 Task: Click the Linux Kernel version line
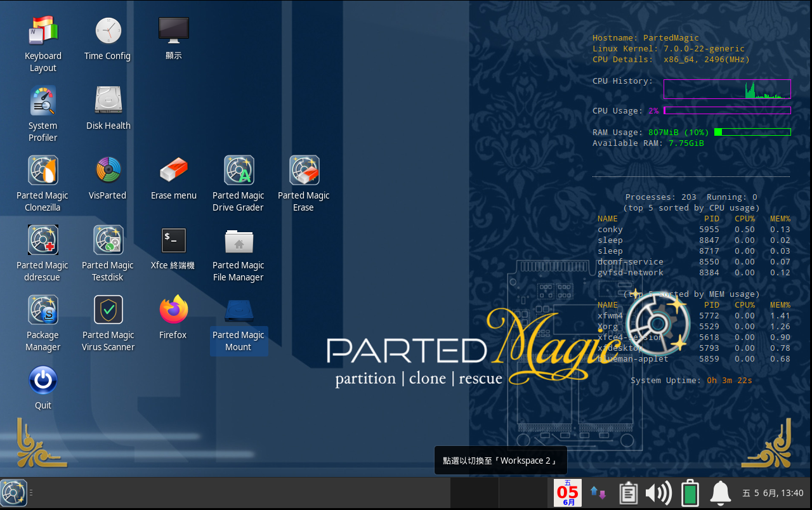(669, 48)
